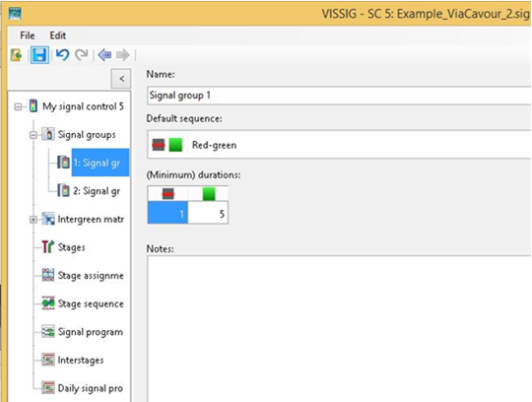Image resolution: width=532 pixels, height=402 pixels.
Task: Collapse the navigation panel with < button
Action: (121, 79)
